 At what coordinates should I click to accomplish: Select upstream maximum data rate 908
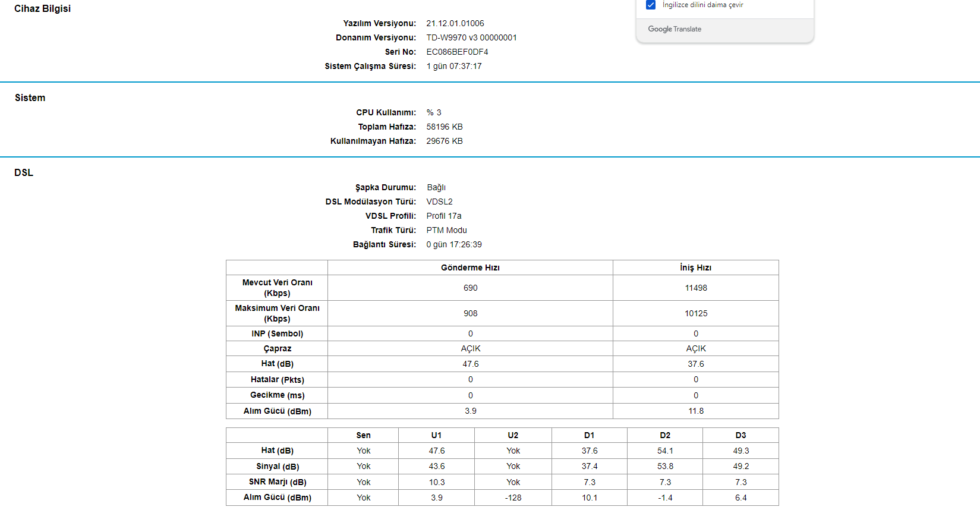click(x=470, y=313)
